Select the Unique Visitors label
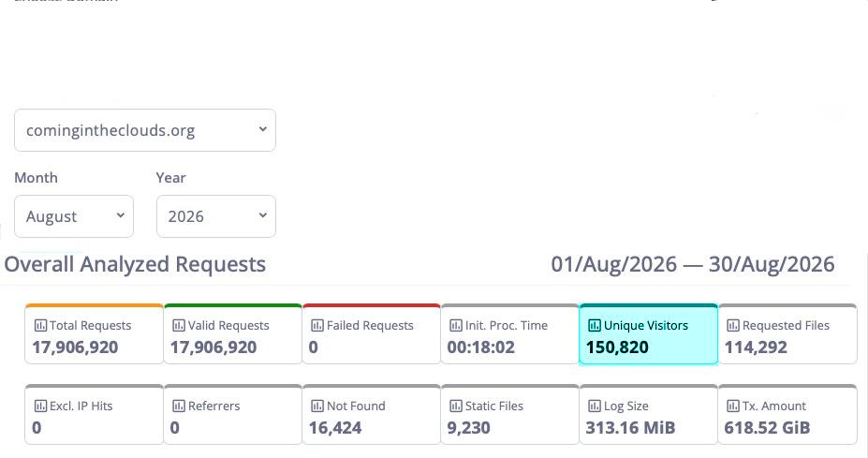868x458 pixels. click(x=646, y=326)
